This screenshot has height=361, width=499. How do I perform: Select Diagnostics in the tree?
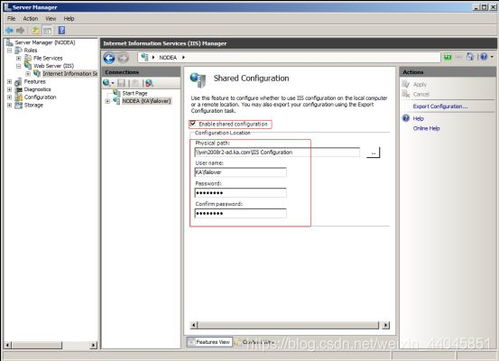pos(37,89)
